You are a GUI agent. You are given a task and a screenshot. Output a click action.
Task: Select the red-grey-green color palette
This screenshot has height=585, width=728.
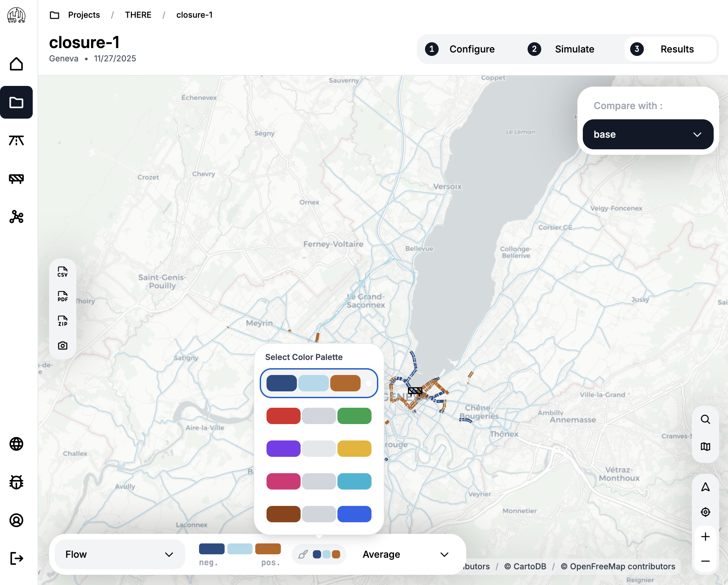[x=319, y=416]
